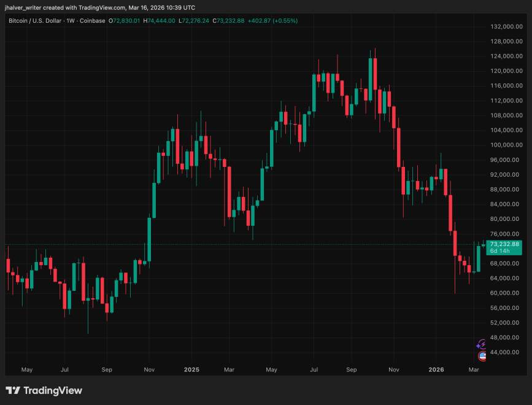The width and height of the screenshot is (532, 405).
Task: Click the May label on the time axis
Action: click(26, 369)
